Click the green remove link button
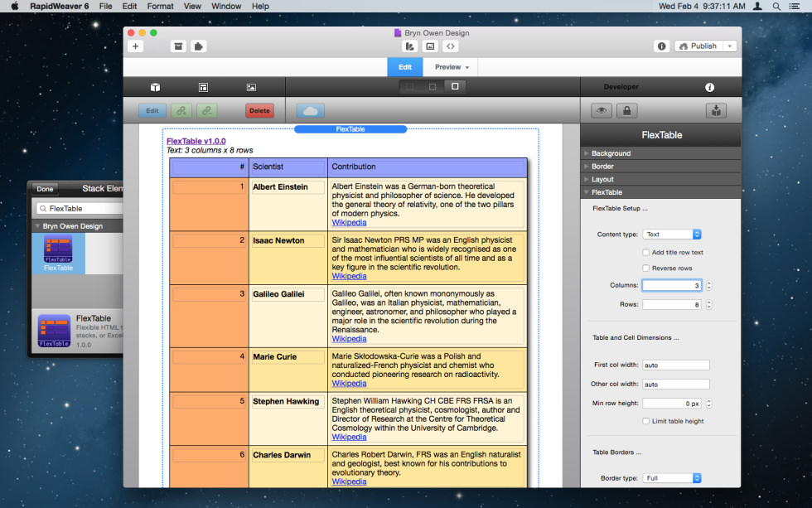Viewport: 812px width, 508px height. pos(206,110)
